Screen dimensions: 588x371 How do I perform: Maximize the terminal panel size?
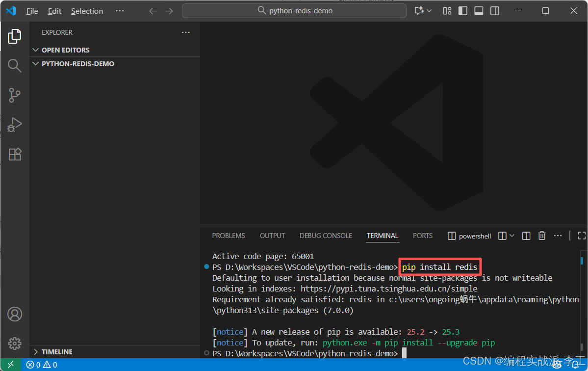click(x=582, y=236)
